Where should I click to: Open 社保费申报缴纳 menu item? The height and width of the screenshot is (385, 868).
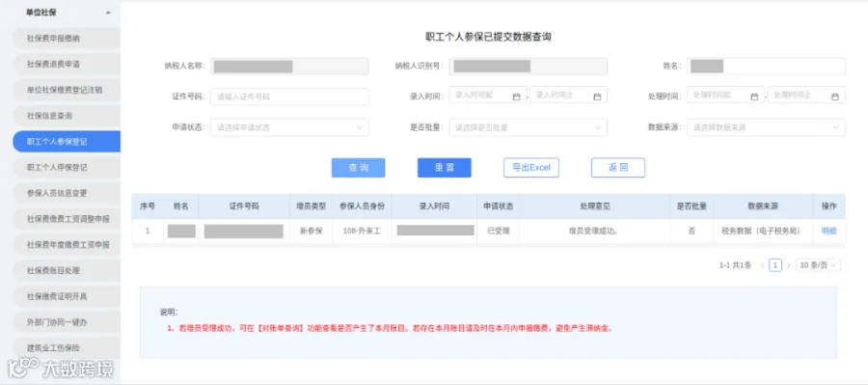[67, 39]
